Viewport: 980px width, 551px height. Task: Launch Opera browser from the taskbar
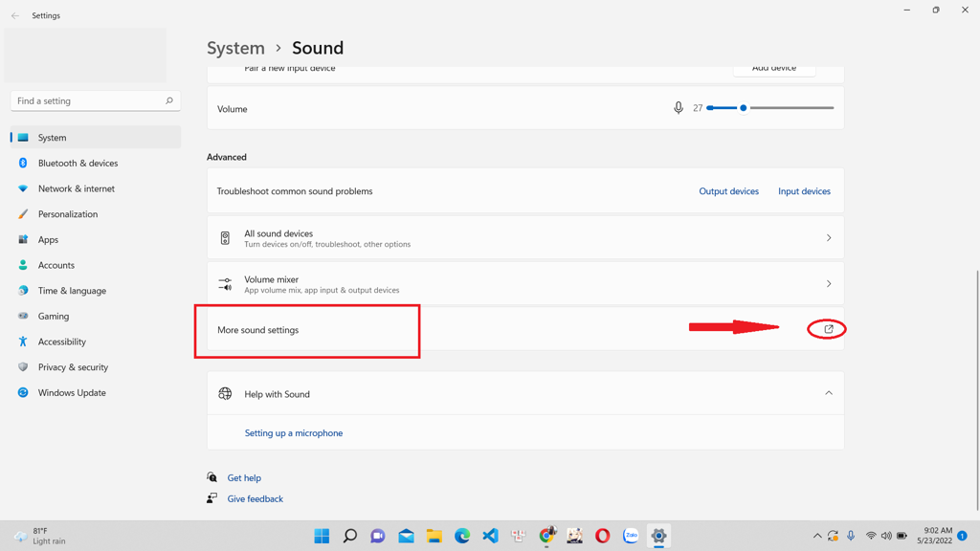pyautogui.click(x=603, y=536)
